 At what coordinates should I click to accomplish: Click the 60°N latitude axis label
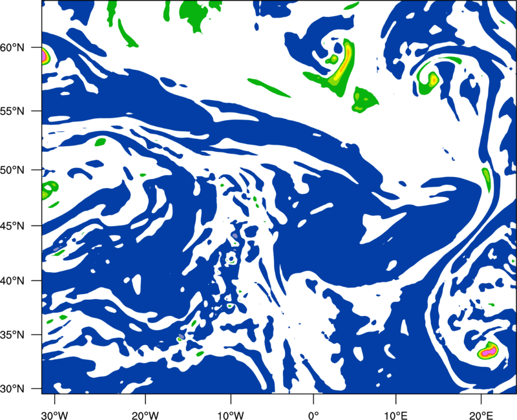pyautogui.click(x=12, y=48)
